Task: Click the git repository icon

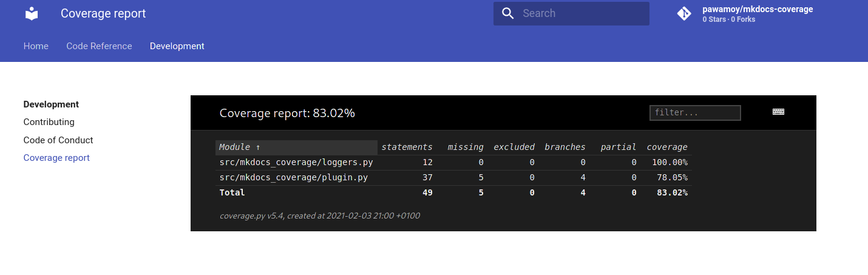Action: pos(684,13)
